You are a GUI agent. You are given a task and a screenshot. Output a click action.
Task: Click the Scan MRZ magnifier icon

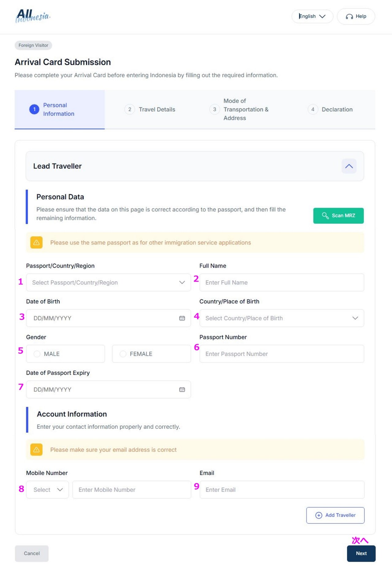[325, 216]
